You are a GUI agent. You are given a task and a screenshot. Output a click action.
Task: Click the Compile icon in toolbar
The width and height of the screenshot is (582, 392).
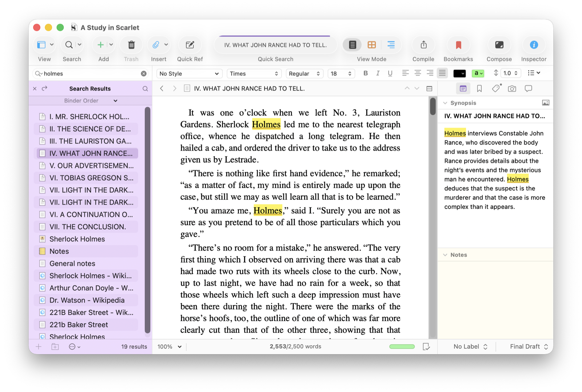click(x=423, y=45)
